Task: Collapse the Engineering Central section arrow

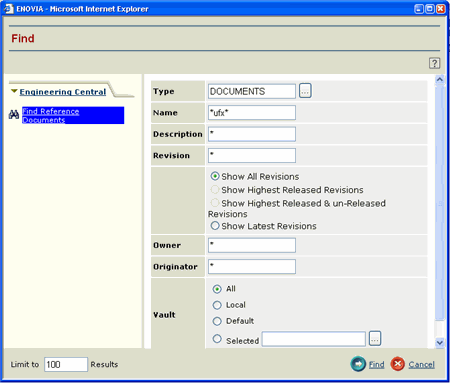Action: pos(14,91)
